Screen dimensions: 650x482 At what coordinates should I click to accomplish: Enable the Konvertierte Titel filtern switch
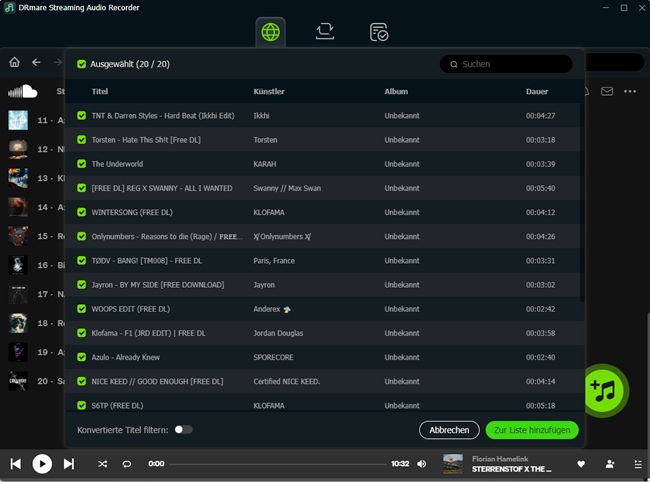point(183,430)
